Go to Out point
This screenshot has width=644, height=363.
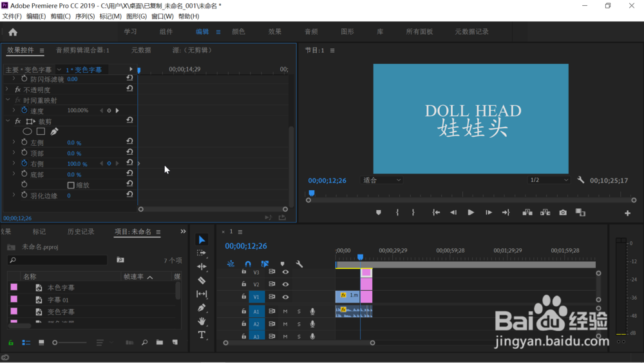coord(506,213)
